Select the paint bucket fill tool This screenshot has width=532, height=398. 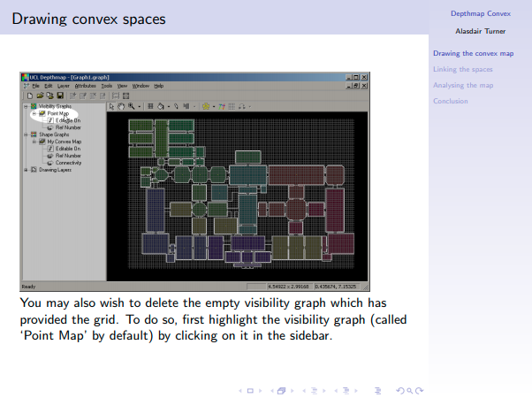point(161,107)
